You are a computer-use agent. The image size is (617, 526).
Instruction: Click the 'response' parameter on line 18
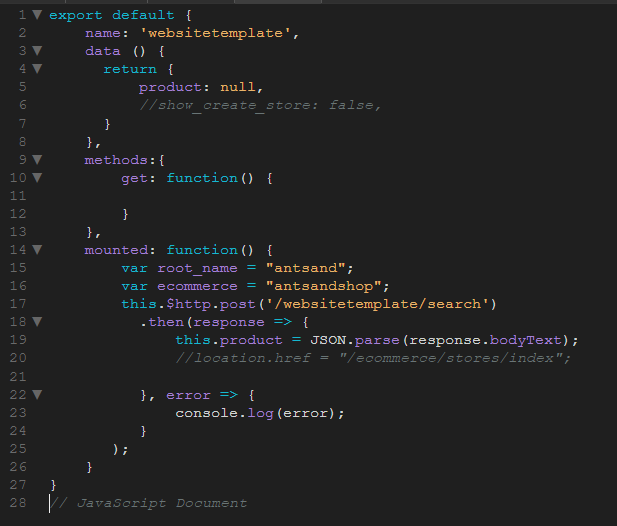(x=229, y=323)
